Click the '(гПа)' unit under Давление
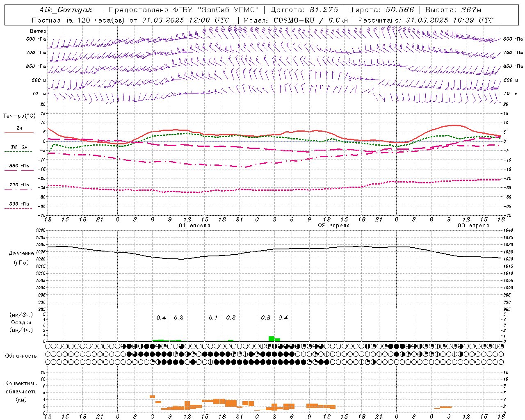Image resolution: width=525 pixels, height=420 pixels. pos(21,263)
